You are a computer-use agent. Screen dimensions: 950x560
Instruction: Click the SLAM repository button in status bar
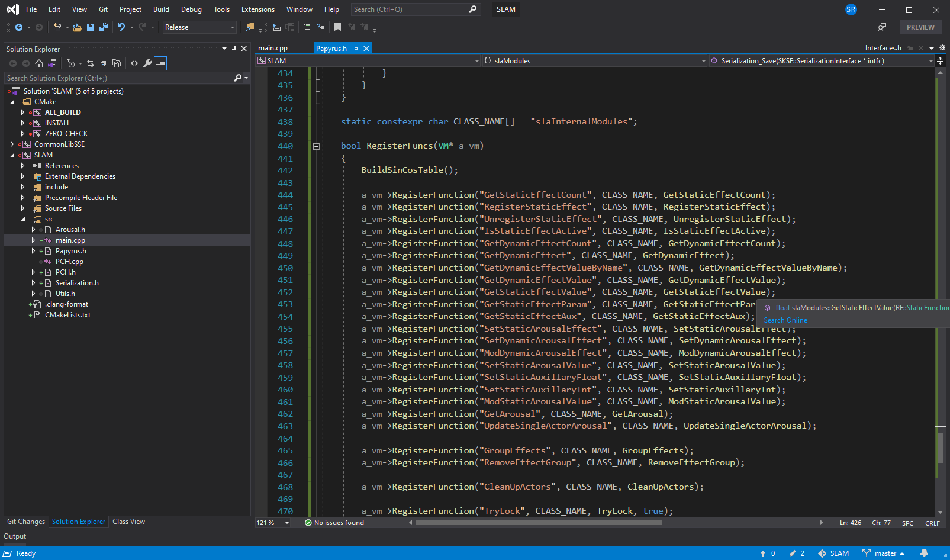[x=833, y=553]
